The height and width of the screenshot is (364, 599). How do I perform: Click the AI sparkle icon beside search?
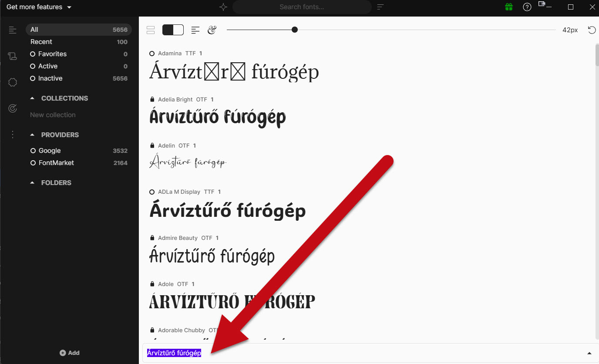[223, 7]
